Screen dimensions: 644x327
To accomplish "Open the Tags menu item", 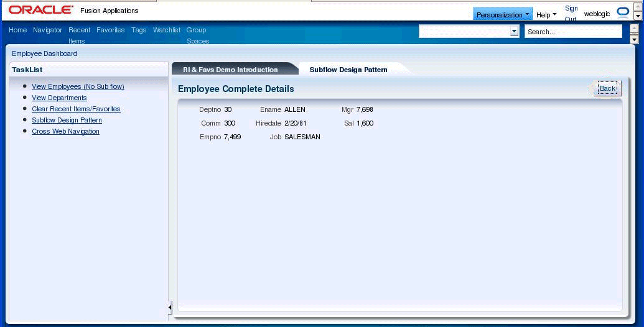I will (x=139, y=30).
